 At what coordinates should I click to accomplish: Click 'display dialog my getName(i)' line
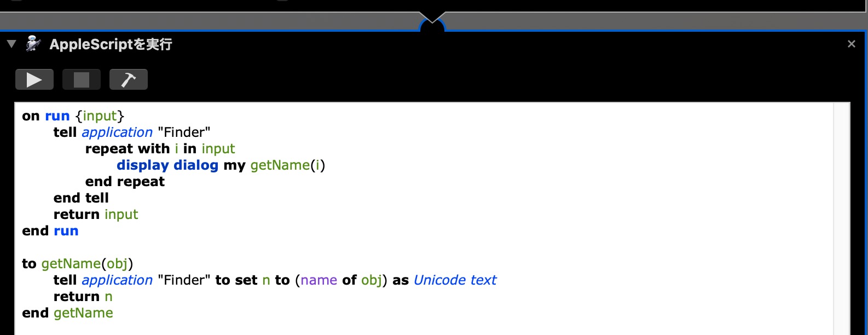221,165
